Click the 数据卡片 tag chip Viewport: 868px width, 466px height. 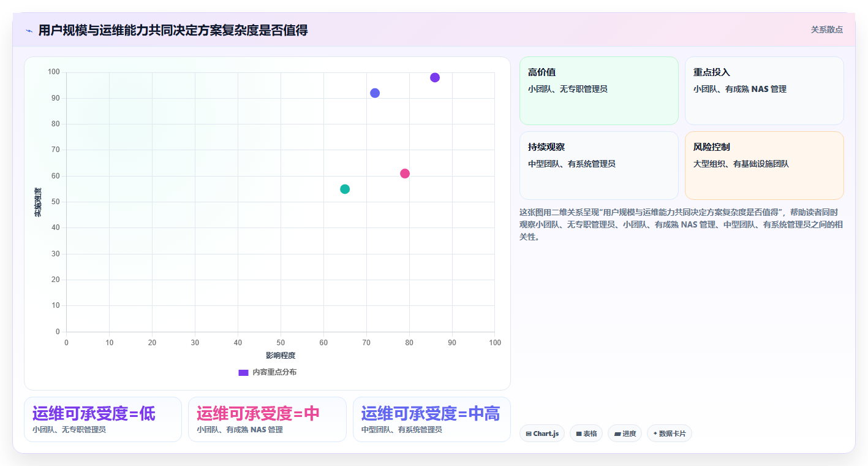coord(670,434)
